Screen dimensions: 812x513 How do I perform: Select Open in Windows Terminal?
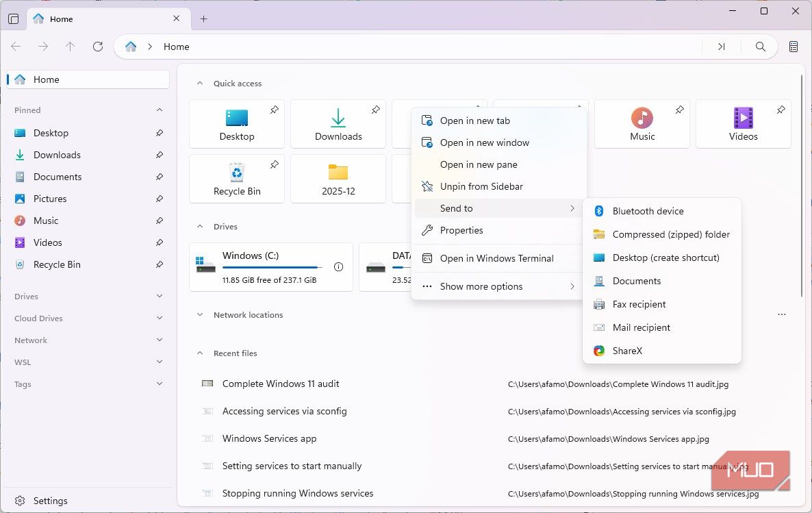(498, 258)
